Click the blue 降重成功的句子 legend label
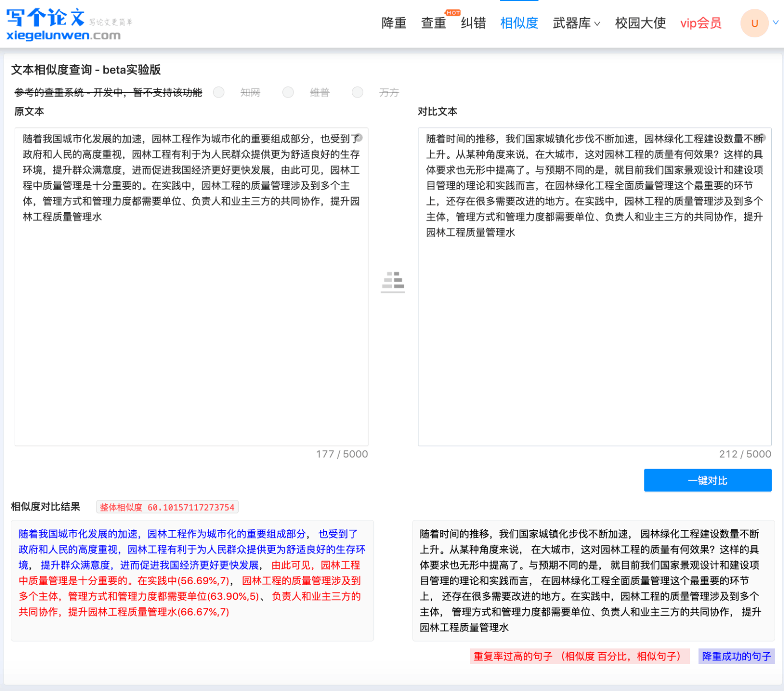 coord(736,656)
